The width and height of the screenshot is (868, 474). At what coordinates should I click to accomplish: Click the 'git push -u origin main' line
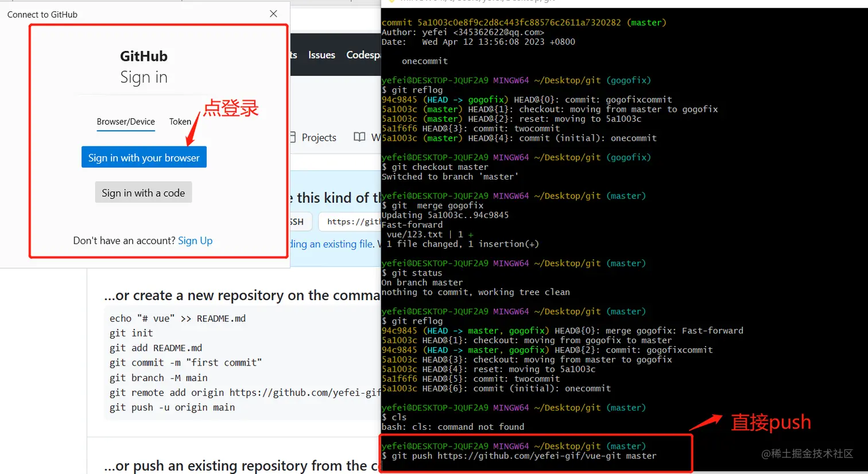[172, 407]
